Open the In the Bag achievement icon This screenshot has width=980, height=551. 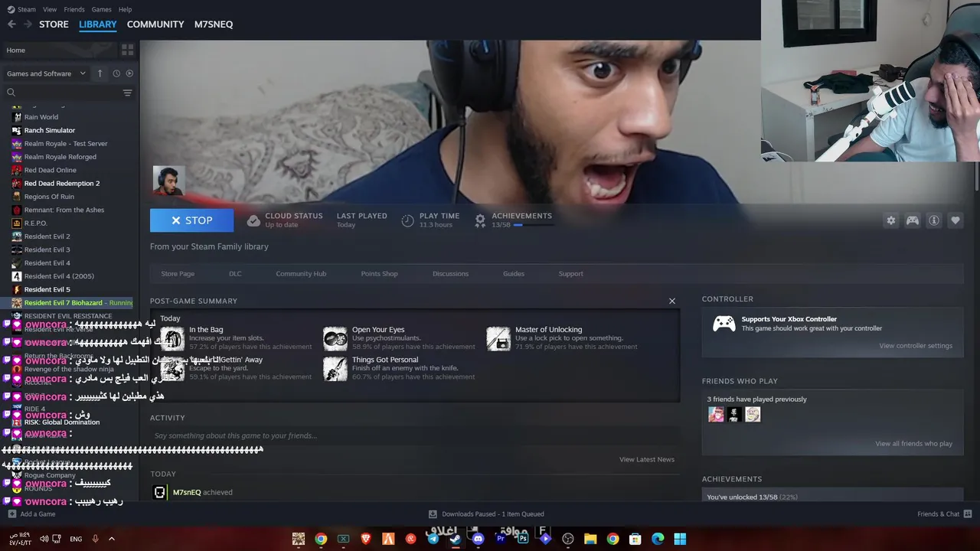[172, 338]
